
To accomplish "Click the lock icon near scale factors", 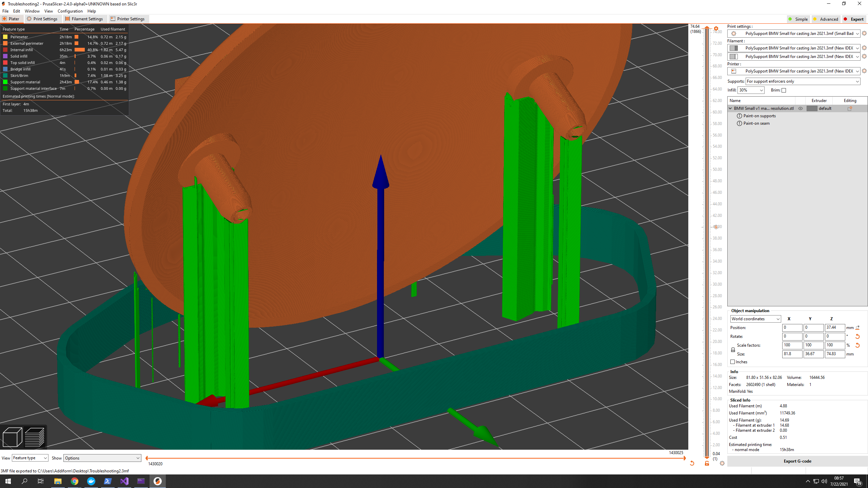I will click(x=733, y=350).
